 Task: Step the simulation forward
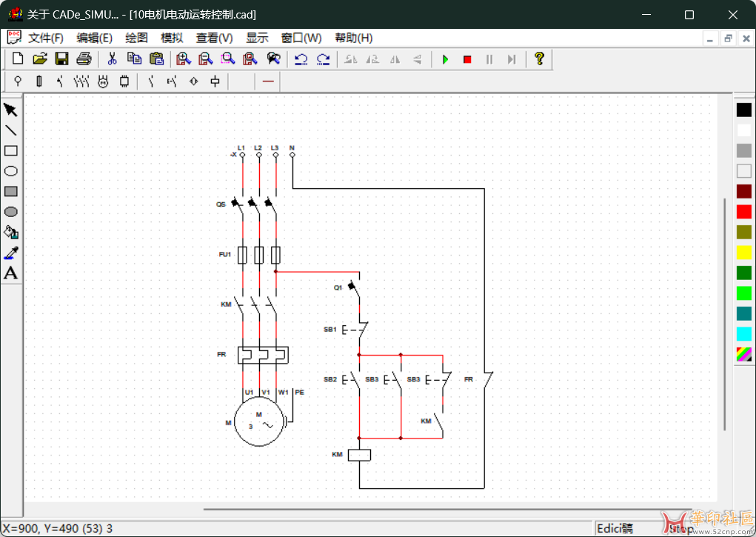512,59
